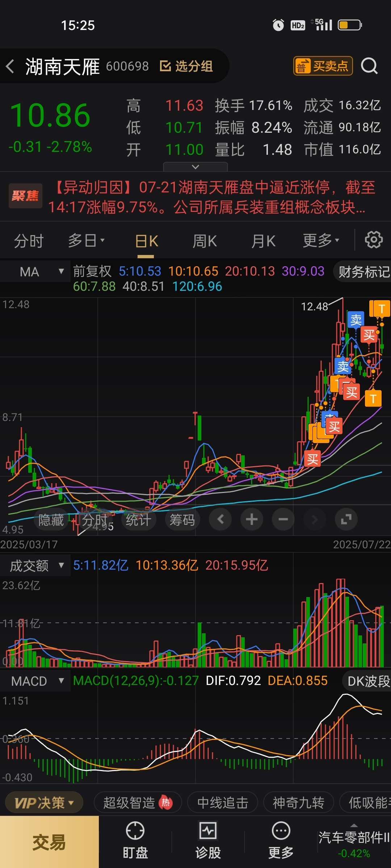Select the 低吸能 indicator chip
This screenshot has height=868, width=391.
(x=366, y=803)
